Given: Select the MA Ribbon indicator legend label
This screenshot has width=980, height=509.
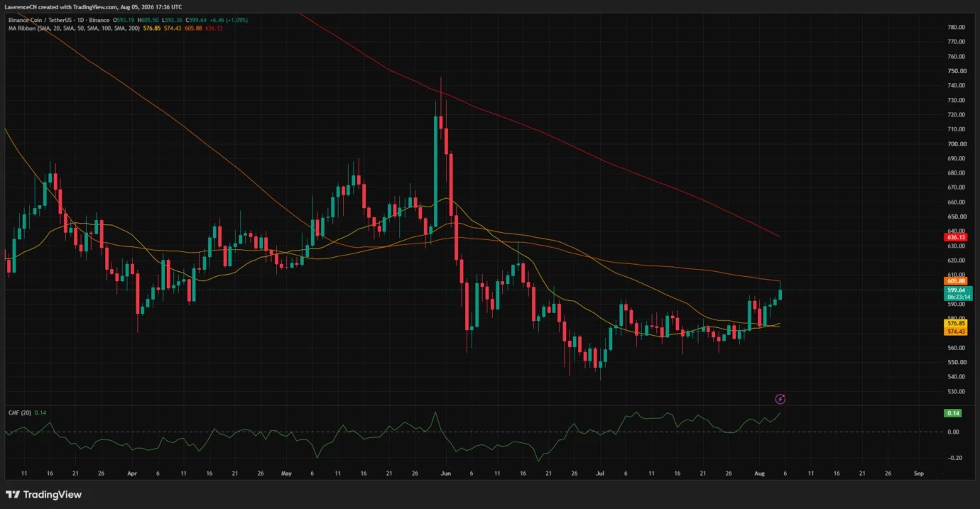Looking at the screenshot, I should pyautogui.click(x=73, y=28).
